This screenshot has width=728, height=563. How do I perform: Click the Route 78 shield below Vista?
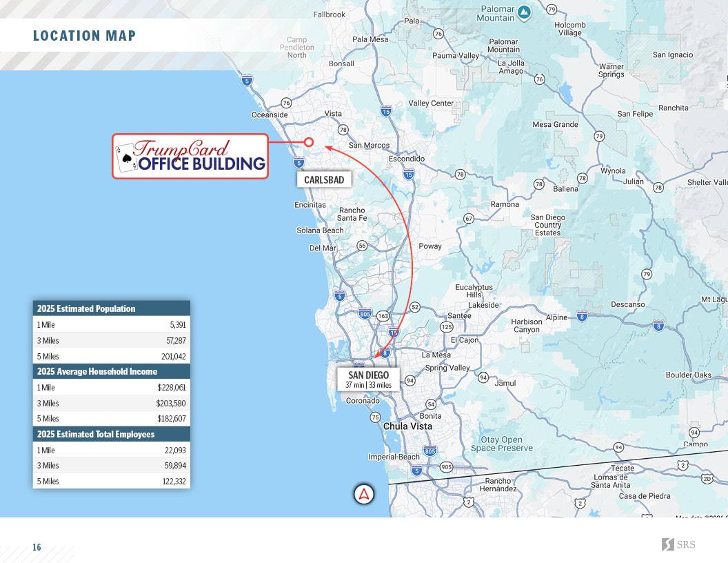tap(343, 130)
